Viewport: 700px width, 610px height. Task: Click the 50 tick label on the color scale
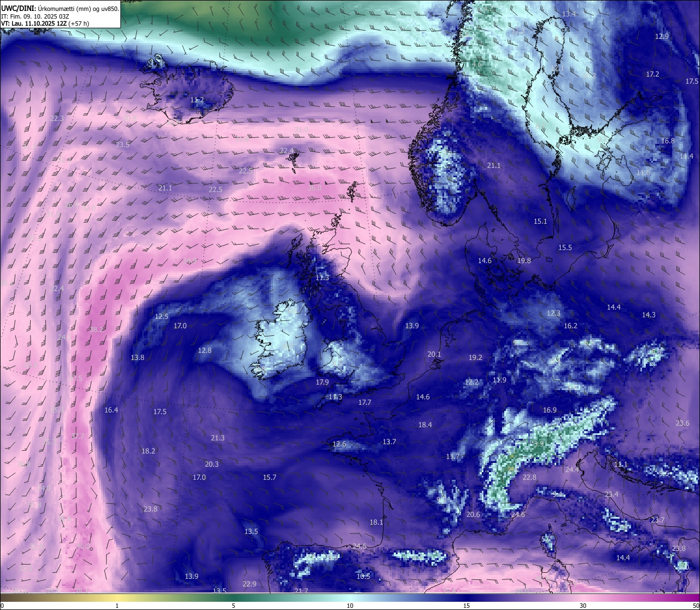[x=696, y=605]
